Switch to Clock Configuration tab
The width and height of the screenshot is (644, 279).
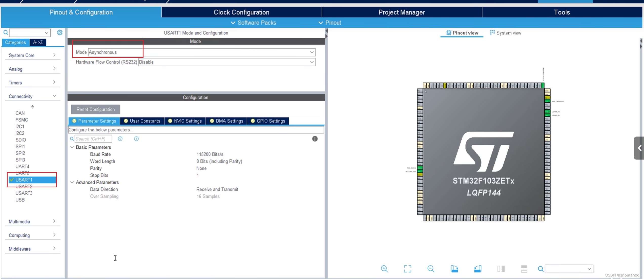241,12
